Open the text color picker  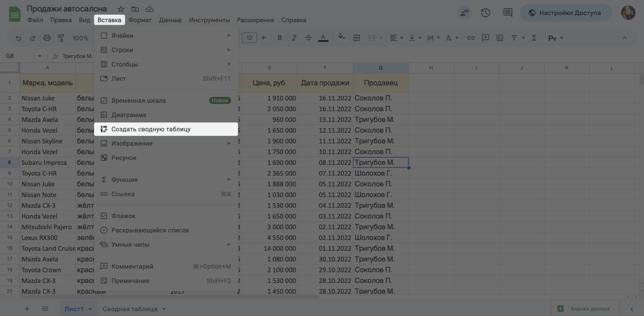tap(323, 38)
